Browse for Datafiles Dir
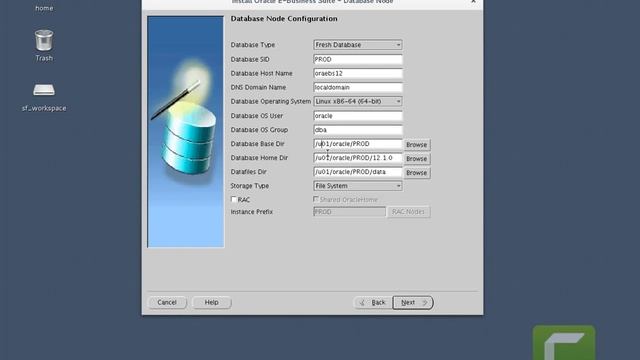Screen dimensions: 640x360 point(416,173)
